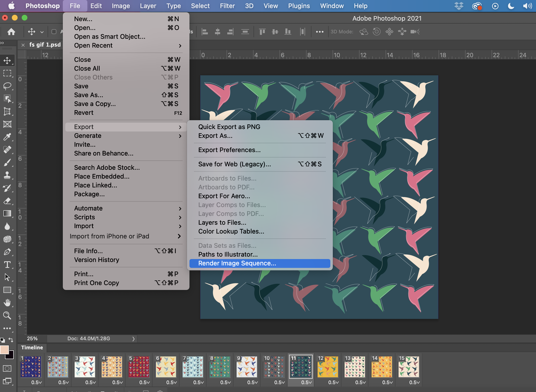Click the Home icon in the options bar
Image resolution: width=536 pixels, height=392 pixels.
point(11,32)
